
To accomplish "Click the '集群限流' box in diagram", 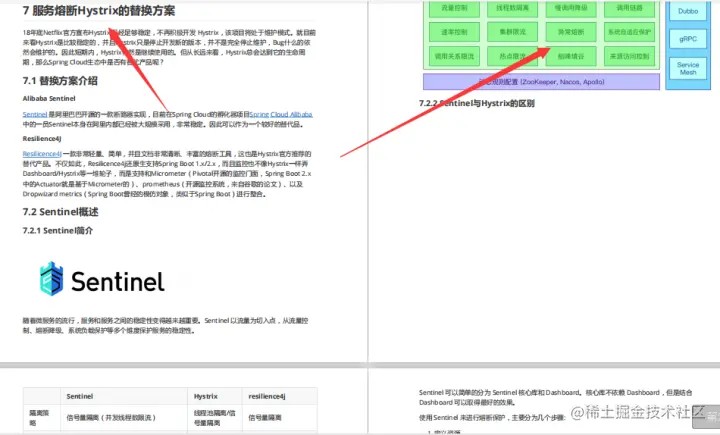I will 512,32.
